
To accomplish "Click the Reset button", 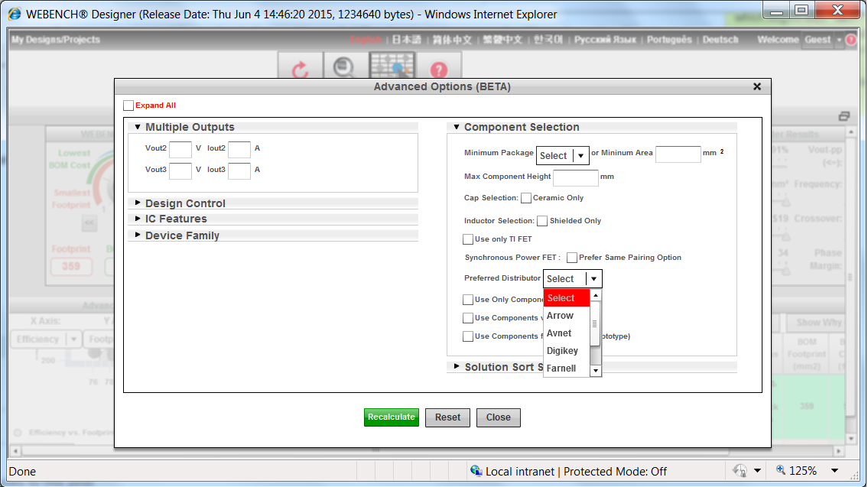I will coord(447,418).
